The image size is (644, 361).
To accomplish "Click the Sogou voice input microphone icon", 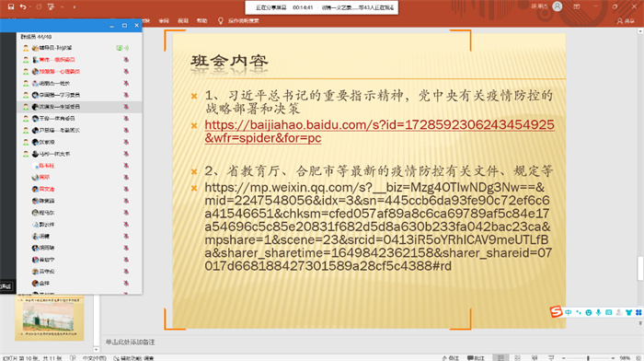I will tap(598, 312).
